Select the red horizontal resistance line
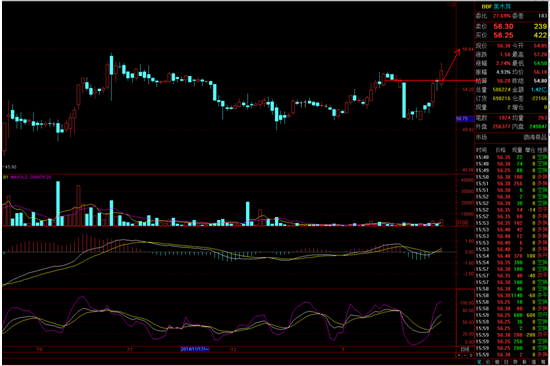Viewport: 550px width, 366px height. click(x=431, y=80)
